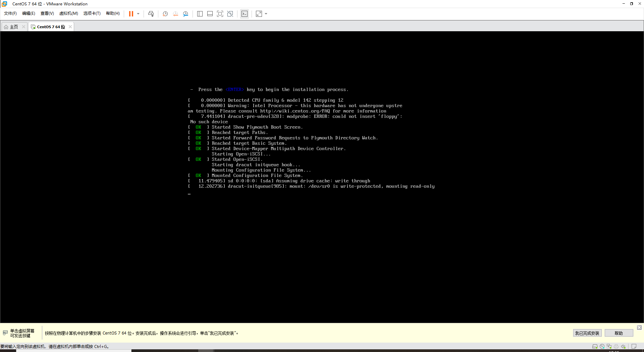
Task: Click the 'Reached target Paths.' line
Action: 228,133
